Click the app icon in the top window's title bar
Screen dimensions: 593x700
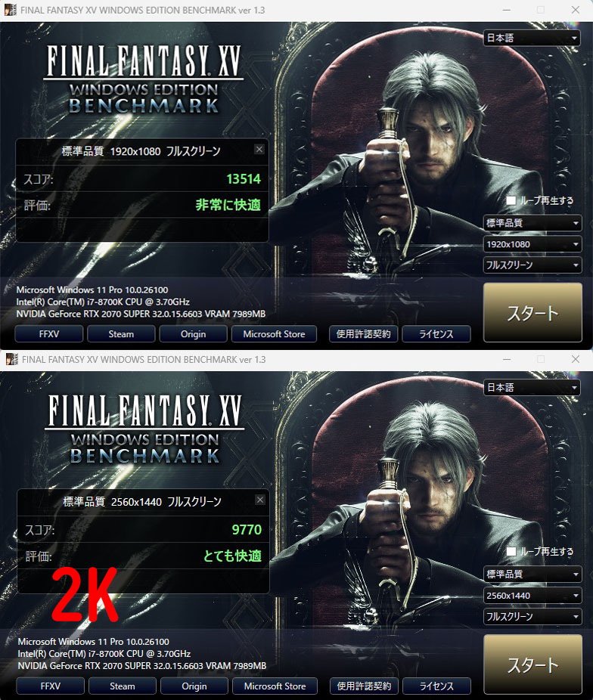tap(11, 10)
